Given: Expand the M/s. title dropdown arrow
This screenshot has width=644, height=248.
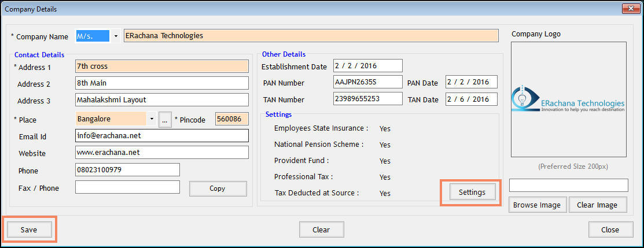Looking at the screenshot, I should coord(115,36).
